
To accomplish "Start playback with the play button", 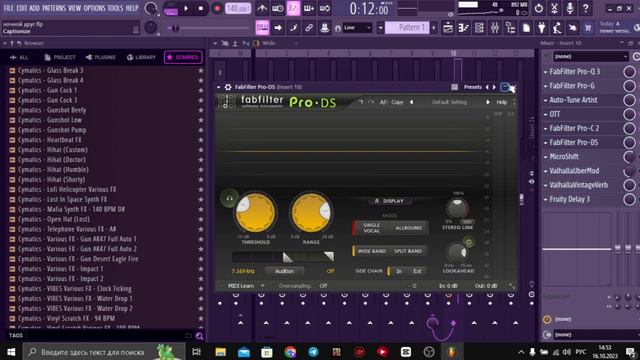I will [x=186, y=8].
